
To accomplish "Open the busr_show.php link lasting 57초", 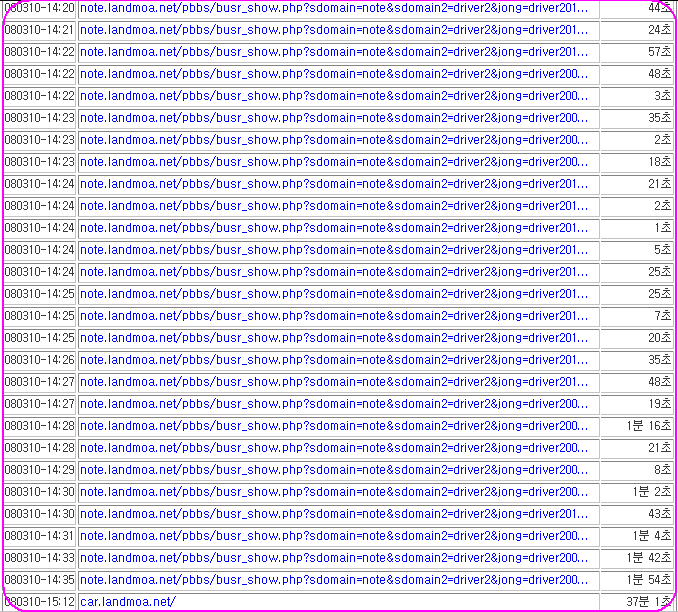I will tap(334, 52).
